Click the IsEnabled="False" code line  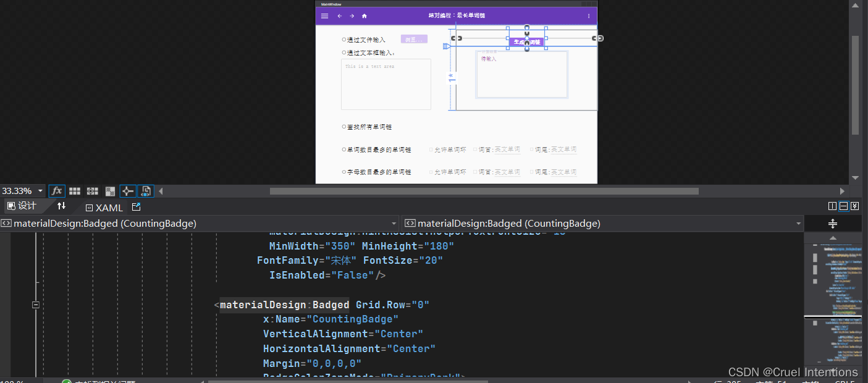(x=327, y=275)
